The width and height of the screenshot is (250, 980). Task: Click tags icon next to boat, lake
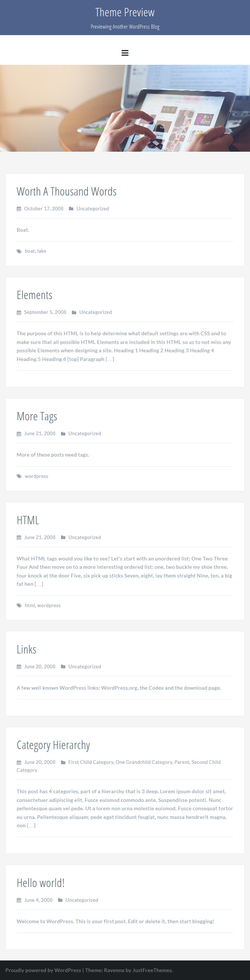pyautogui.click(x=20, y=252)
